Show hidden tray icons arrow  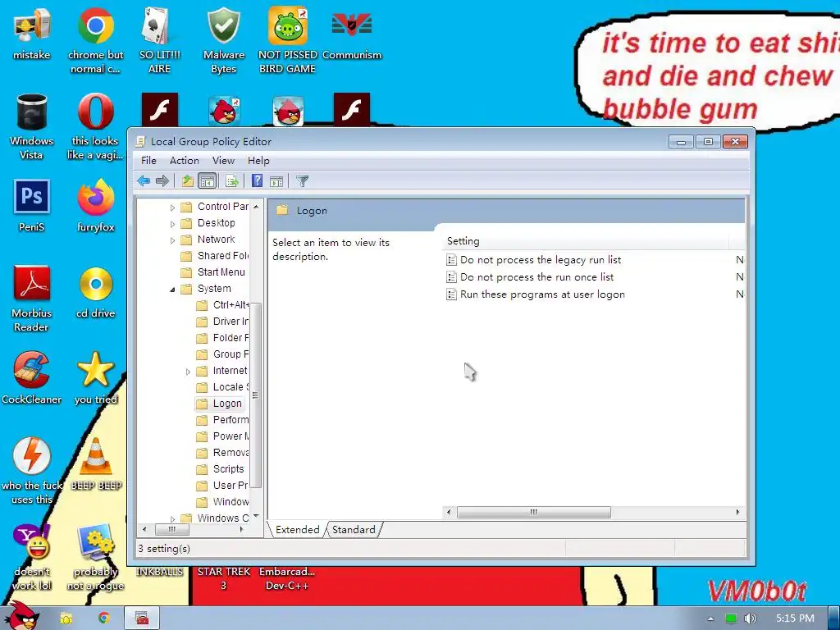point(710,619)
